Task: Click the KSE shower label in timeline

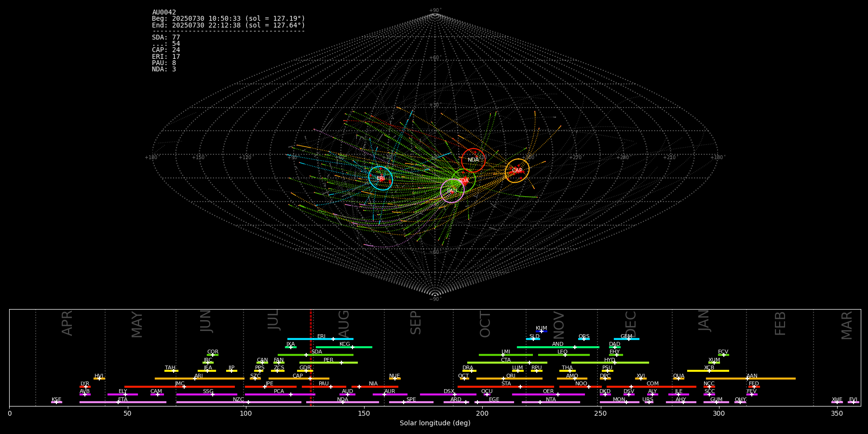Action: pyautogui.click(x=56, y=399)
